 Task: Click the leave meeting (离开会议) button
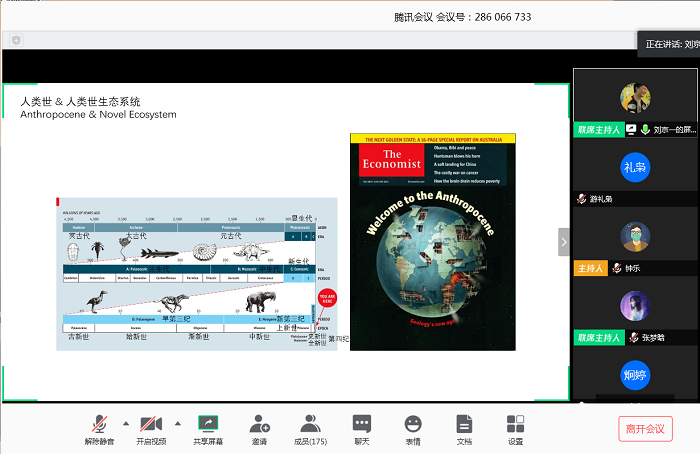click(645, 428)
